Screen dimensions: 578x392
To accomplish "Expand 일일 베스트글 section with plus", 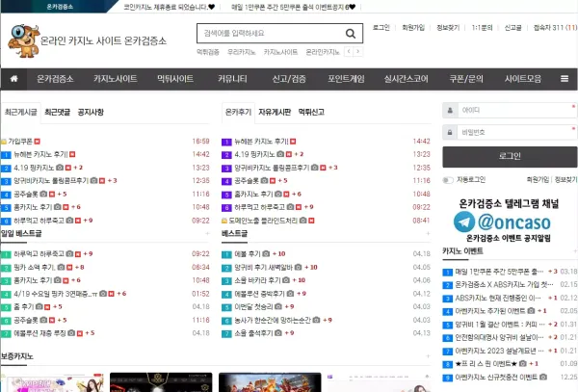I will 207,234.
